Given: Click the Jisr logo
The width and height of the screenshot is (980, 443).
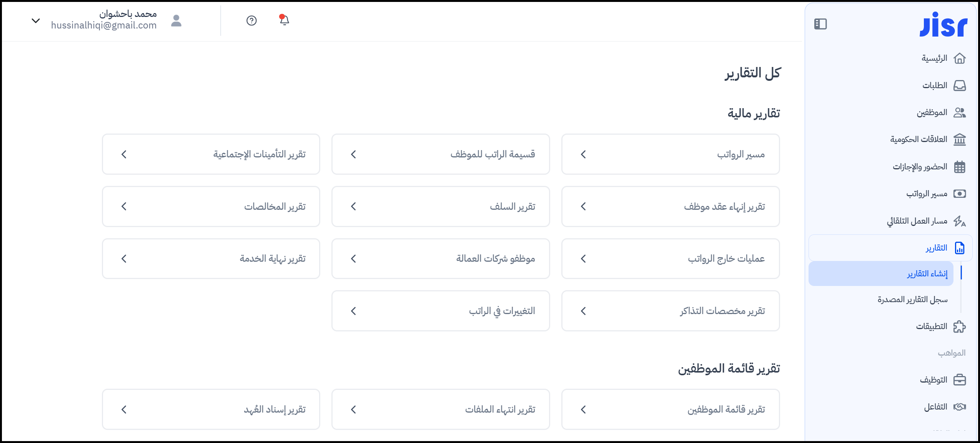Looking at the screenshot, I should [x=943, y=25].
